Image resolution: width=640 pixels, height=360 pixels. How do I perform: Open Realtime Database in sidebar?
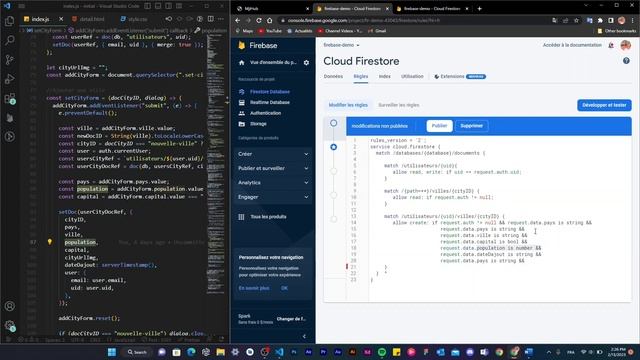click(270, 102)
